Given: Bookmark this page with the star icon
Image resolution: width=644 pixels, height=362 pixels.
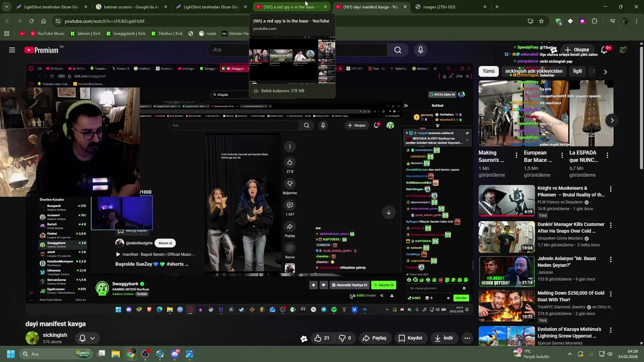Looking at the screenshot, I should pyautogui.click(x=541, y=21).
